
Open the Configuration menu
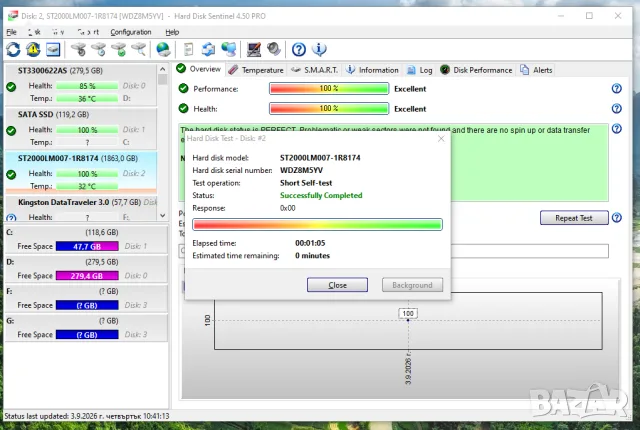tap(131, 32)
